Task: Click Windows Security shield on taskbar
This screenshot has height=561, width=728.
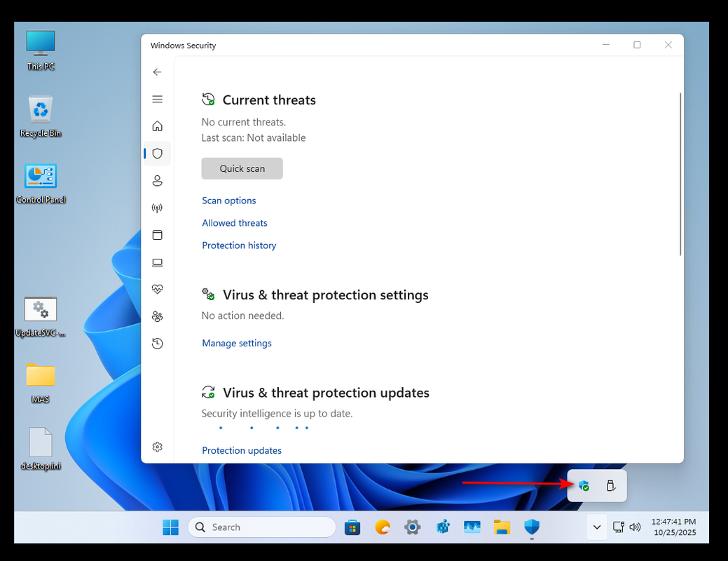Action: tap(532, 527)
